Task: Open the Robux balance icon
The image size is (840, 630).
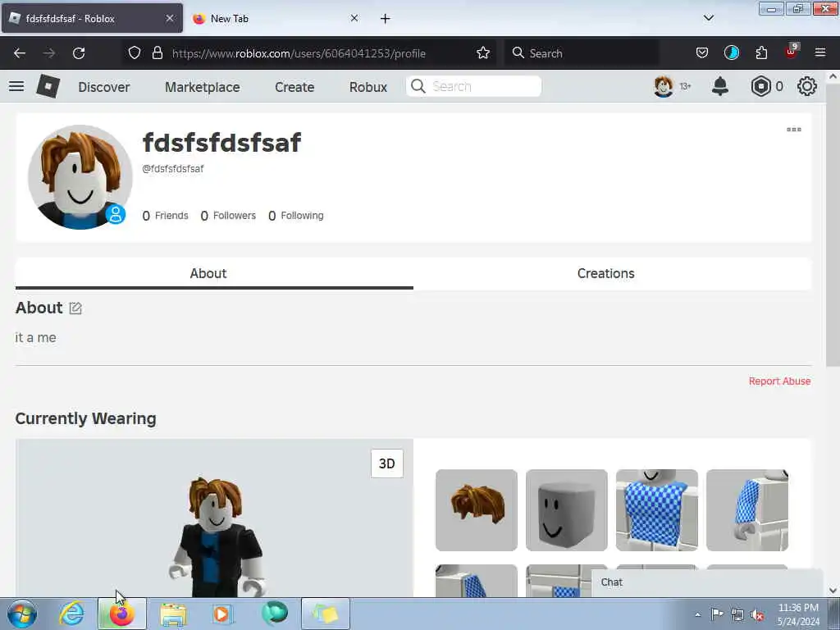Action: 760,86
